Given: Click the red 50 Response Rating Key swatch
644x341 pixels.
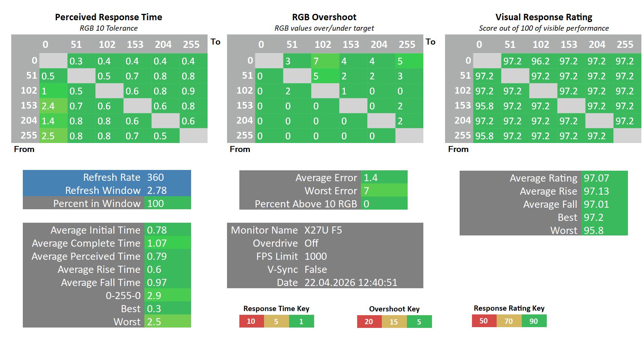Looking at the screenshot, I should (x=484, y=321).
